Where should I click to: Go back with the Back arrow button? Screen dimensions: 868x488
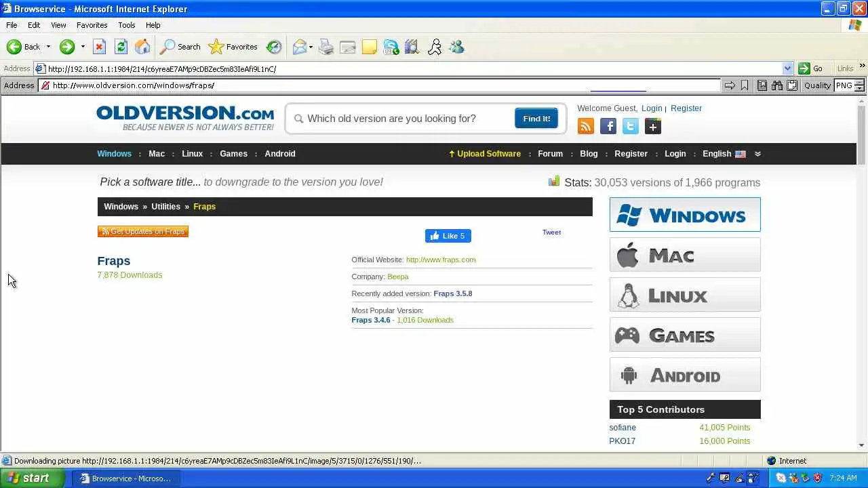(23, 47)
